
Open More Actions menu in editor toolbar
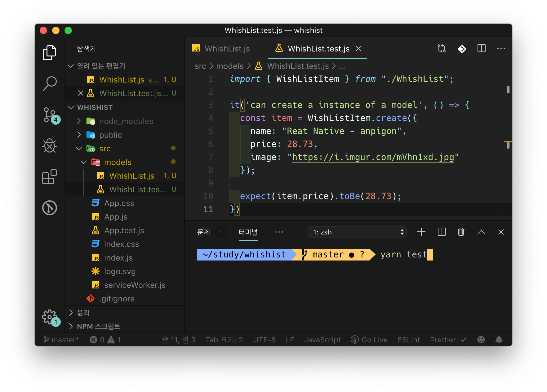tap(501, 48)
